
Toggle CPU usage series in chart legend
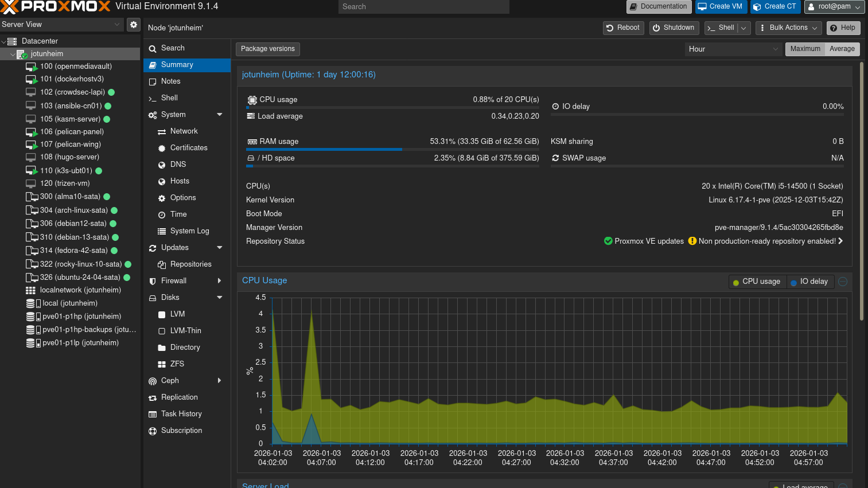click(x=757, y=282)
